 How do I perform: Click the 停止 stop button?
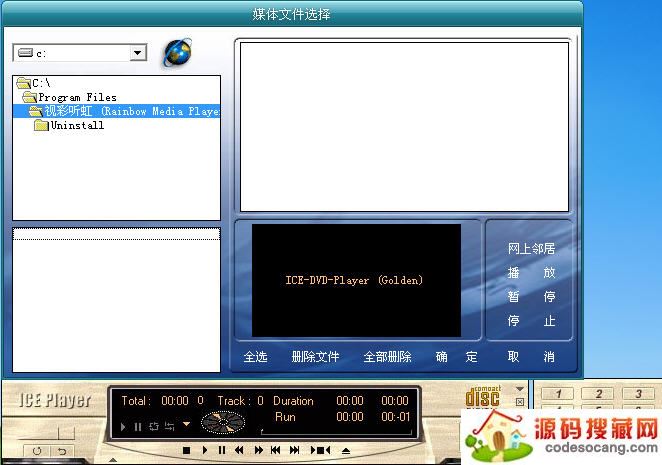click(x=531, y=321)
